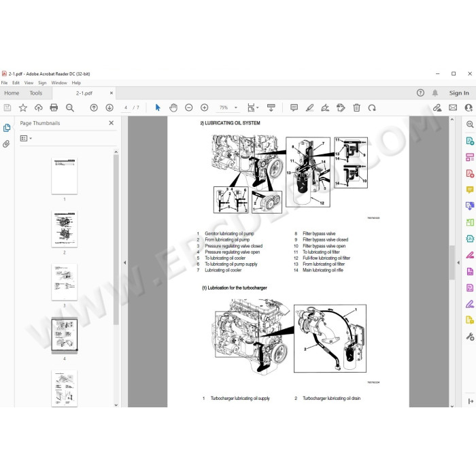The image size is (476, 476).
Task: Click the page number input field
Action: 126,107
